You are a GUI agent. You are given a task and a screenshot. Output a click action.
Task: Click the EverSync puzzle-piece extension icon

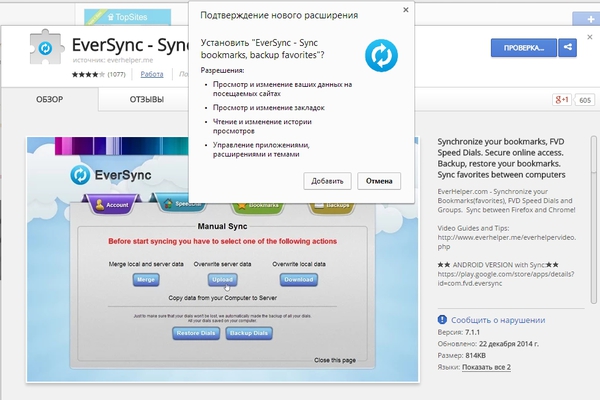coord(44,50)
